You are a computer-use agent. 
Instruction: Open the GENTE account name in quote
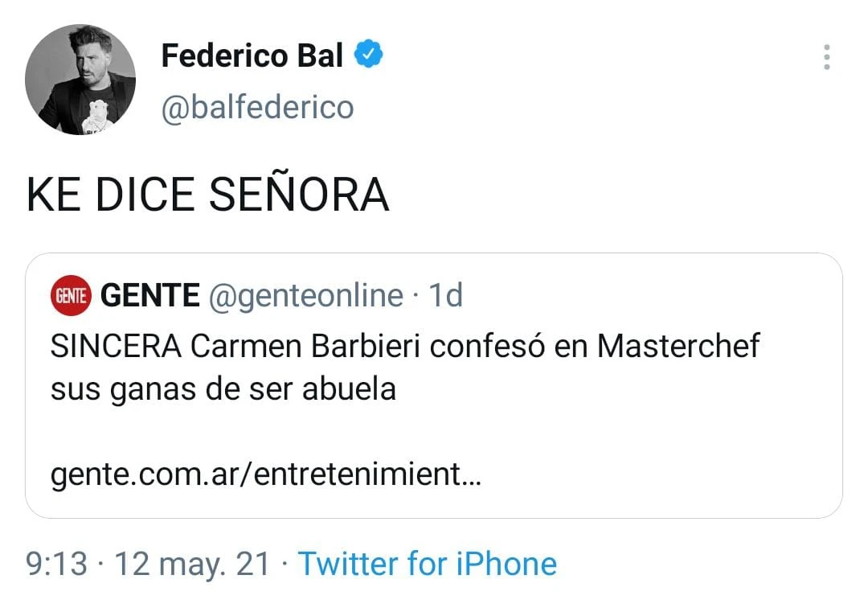click(150, 296)
